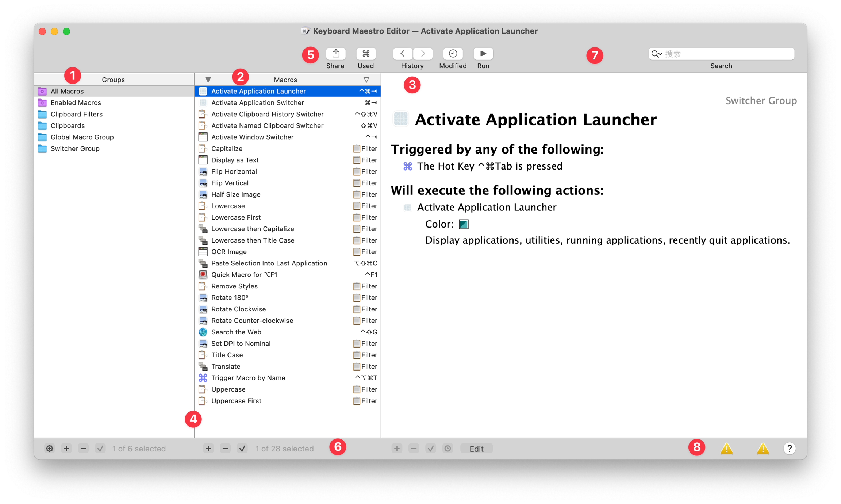Go back in History using left arrow
Screen dimensions: 841x504
tap(403, 54)
